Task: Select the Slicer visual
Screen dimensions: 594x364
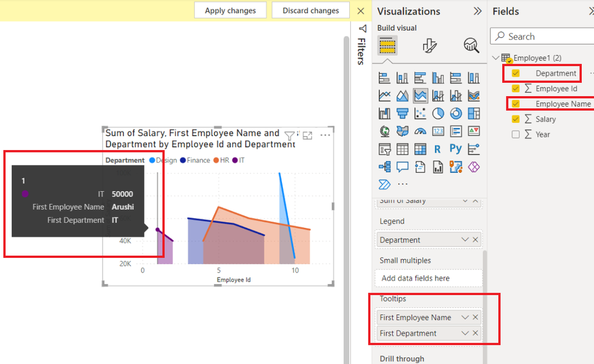Action: point(384,149)
